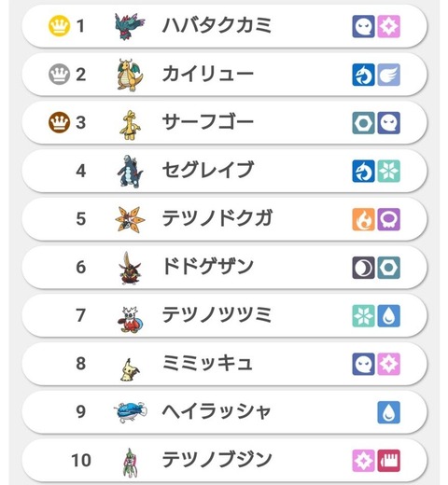
Task: Select the ドドゲザン rank 6 row
Action: coord(224,267)
